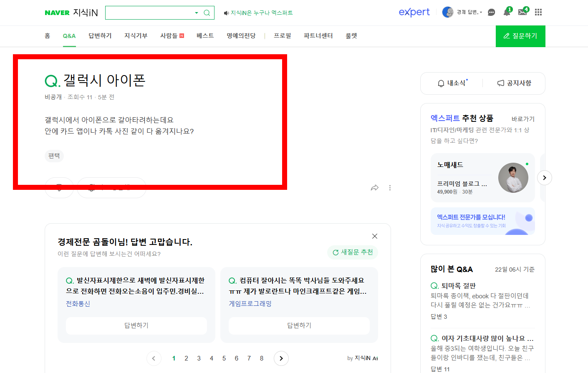The height and width of the screenshot is (373, 588).
Task: Open the apps grid menu icon
Action: [x=538, y=13]
